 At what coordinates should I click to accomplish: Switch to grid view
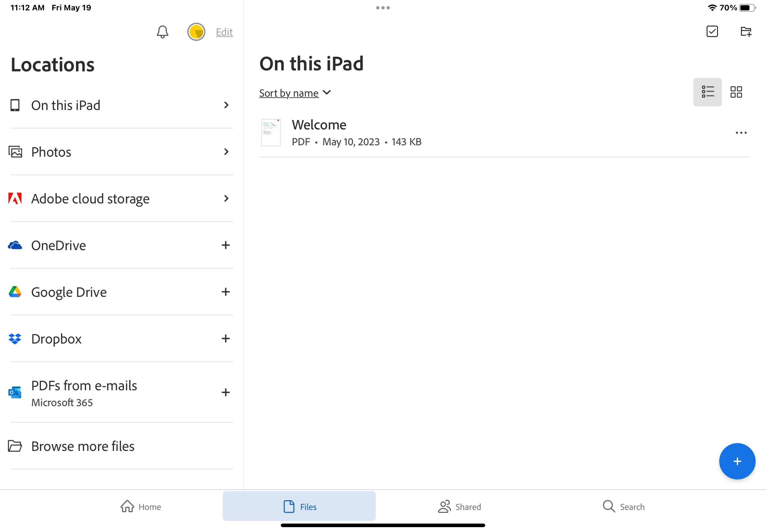736,92
